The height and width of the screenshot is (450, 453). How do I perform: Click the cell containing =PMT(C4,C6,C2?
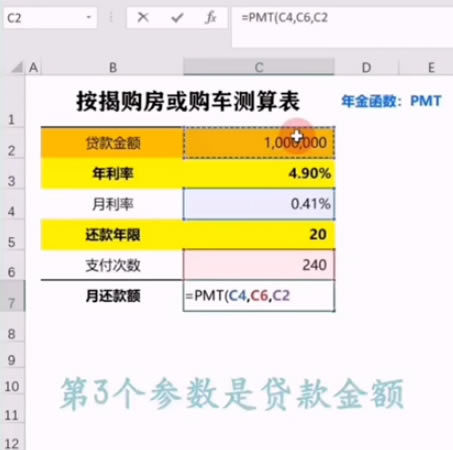259,296
